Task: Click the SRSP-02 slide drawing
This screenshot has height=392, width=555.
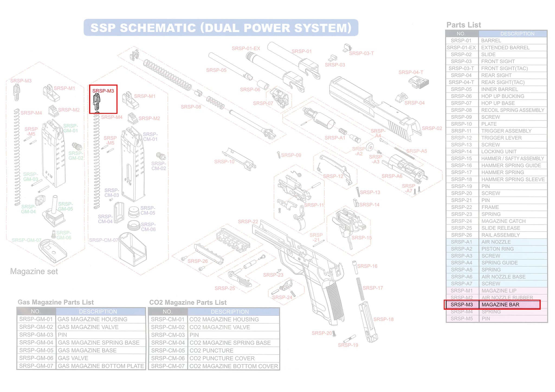Action: tap(375, 108)
